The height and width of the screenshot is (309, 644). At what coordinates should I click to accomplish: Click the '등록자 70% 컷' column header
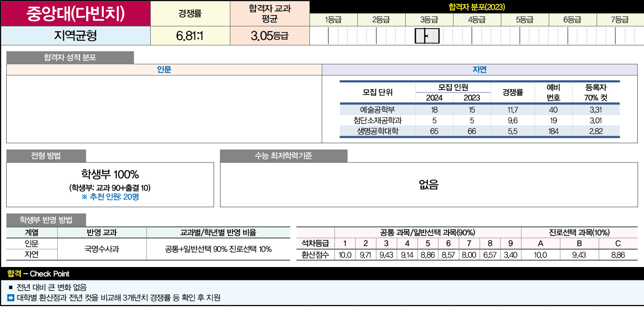[596, 92]
